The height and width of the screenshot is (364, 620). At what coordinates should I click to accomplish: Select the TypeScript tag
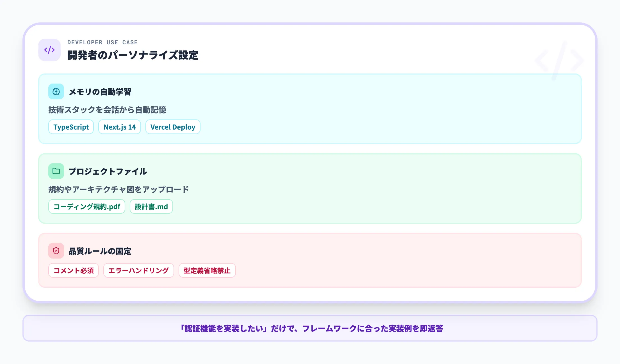click(71, 127)
